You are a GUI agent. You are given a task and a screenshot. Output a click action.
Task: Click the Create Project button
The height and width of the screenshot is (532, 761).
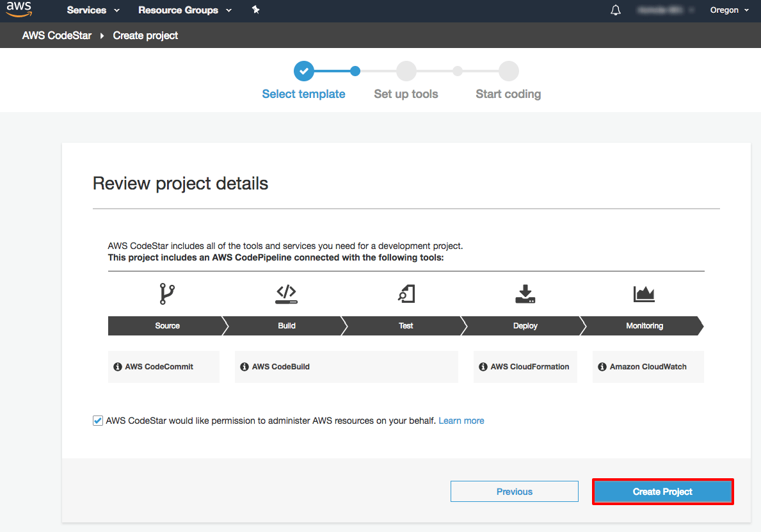(662, 491)
